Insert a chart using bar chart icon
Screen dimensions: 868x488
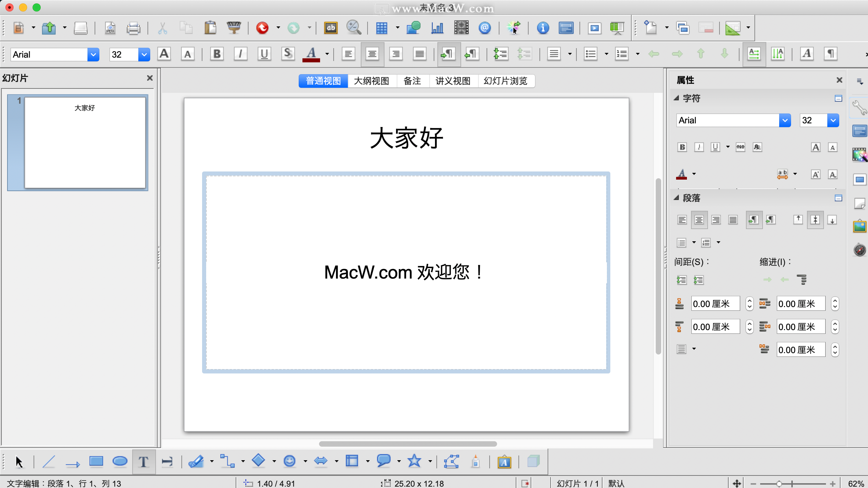437,28
